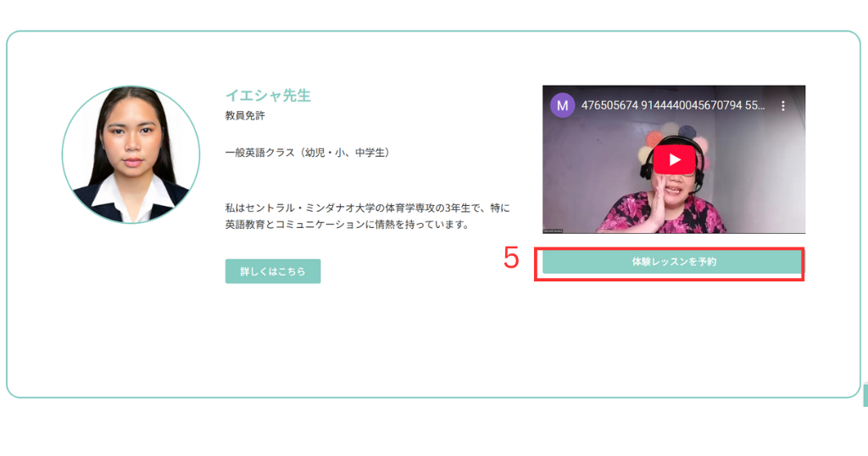Click the teacher name イエシャ先生

pyautogui.click(x=268, y=95)
